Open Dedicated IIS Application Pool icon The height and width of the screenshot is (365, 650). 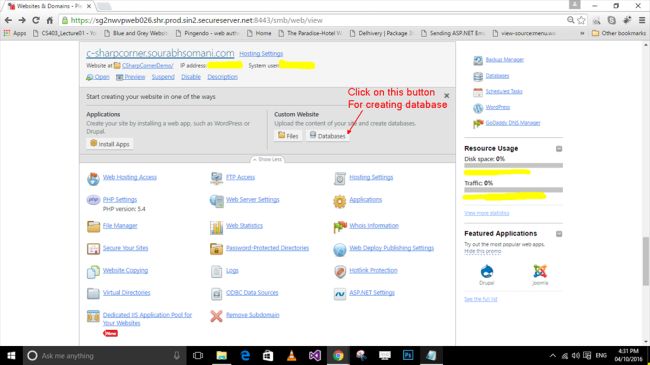point(93,316)
